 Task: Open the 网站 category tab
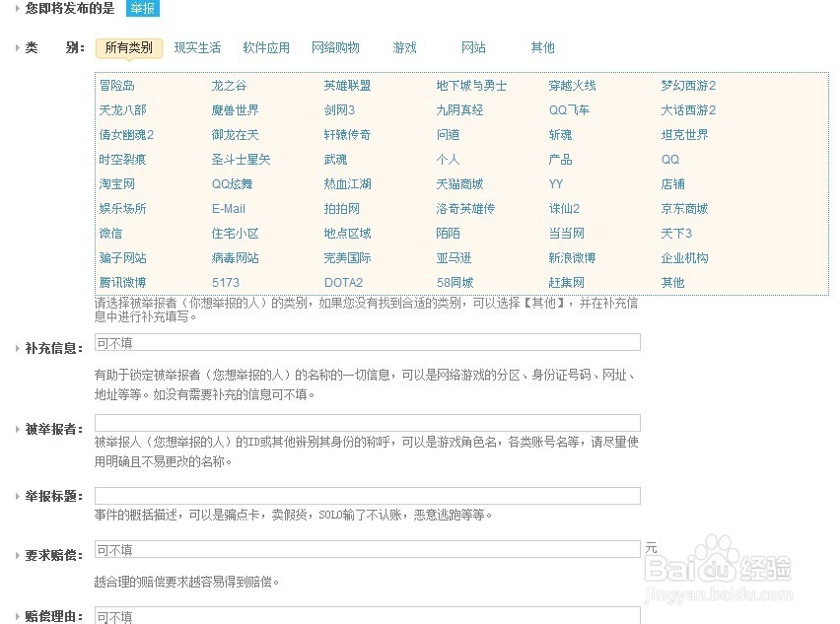(473, 47)
